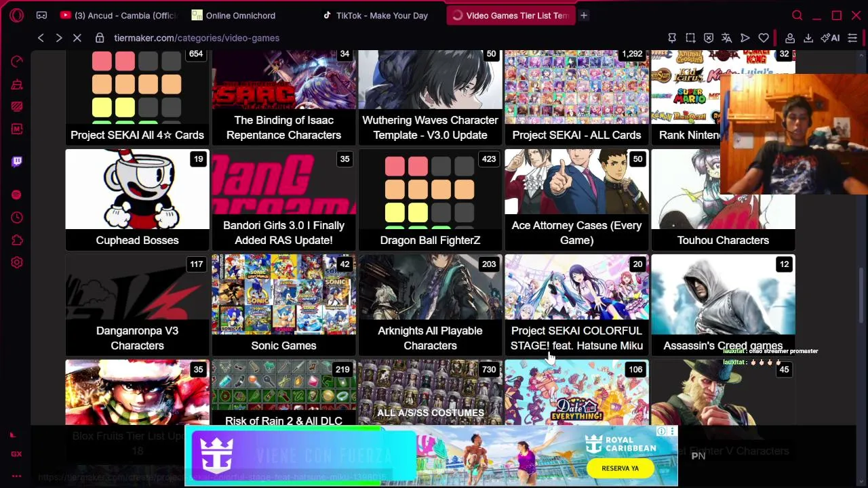
Task: View site security lock info
Action: [x=100, y=38]
